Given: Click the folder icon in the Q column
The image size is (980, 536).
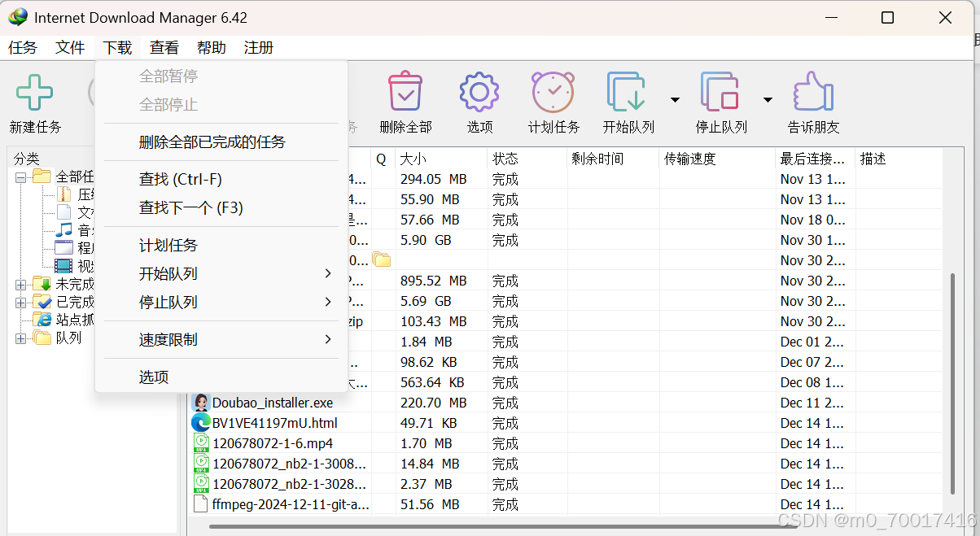Looking at the screenshot, I should tap(382, 260).
